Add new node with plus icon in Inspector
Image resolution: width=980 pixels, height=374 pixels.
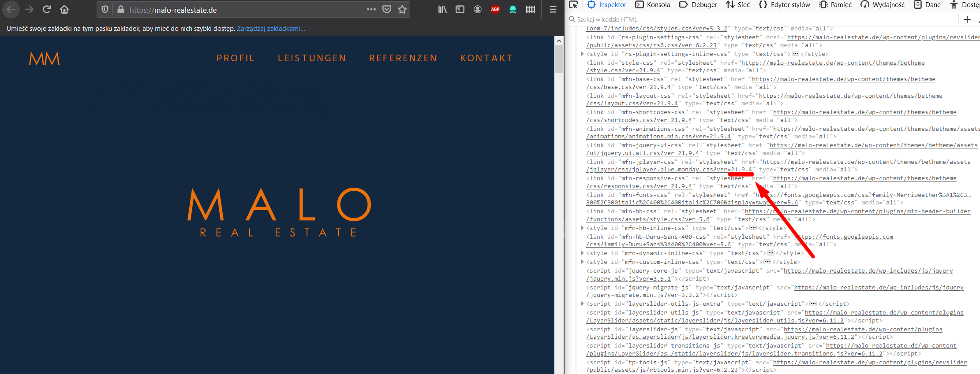967,19
